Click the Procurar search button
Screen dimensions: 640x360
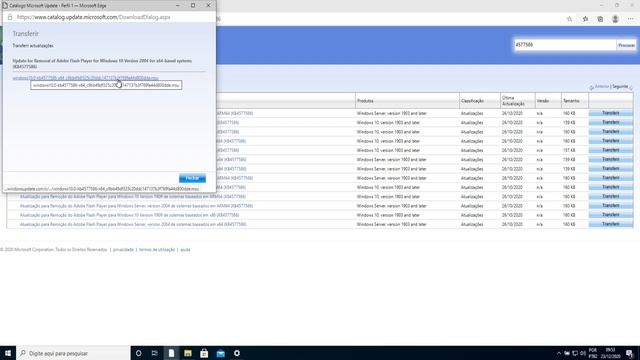626,45
